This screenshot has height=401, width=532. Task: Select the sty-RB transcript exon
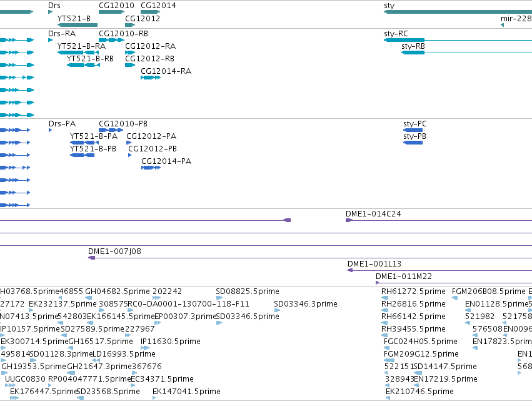(x=413, y=53)
